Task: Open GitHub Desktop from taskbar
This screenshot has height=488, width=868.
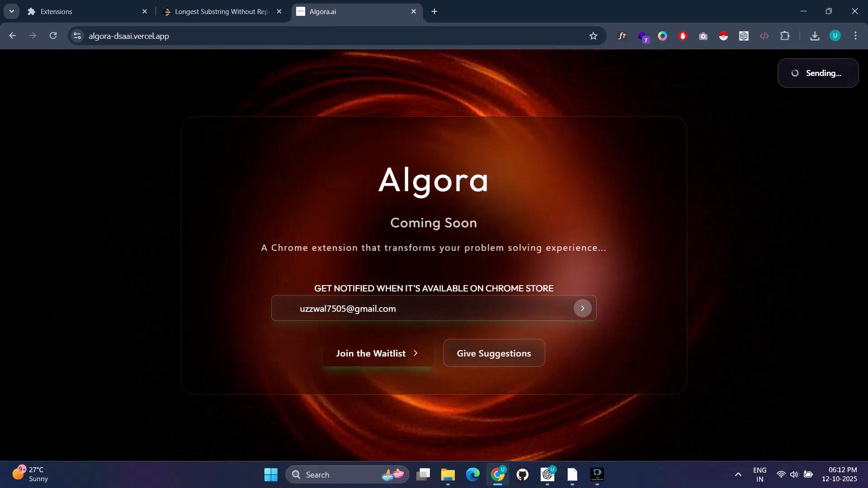Action: tap(523, 474)
